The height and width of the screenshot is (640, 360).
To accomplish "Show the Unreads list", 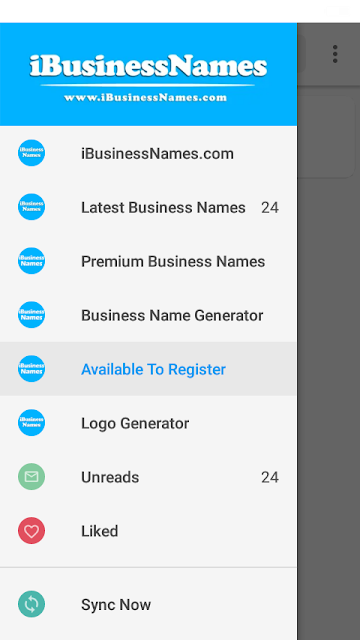I will [149, 477].
